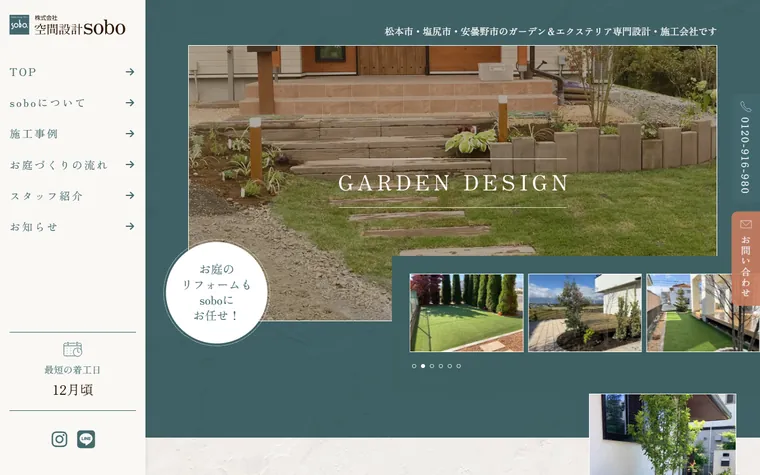This screenshot has width=760, height=475.
Task: Select the last slideshow dot
Action: click(x=459, y=366)
